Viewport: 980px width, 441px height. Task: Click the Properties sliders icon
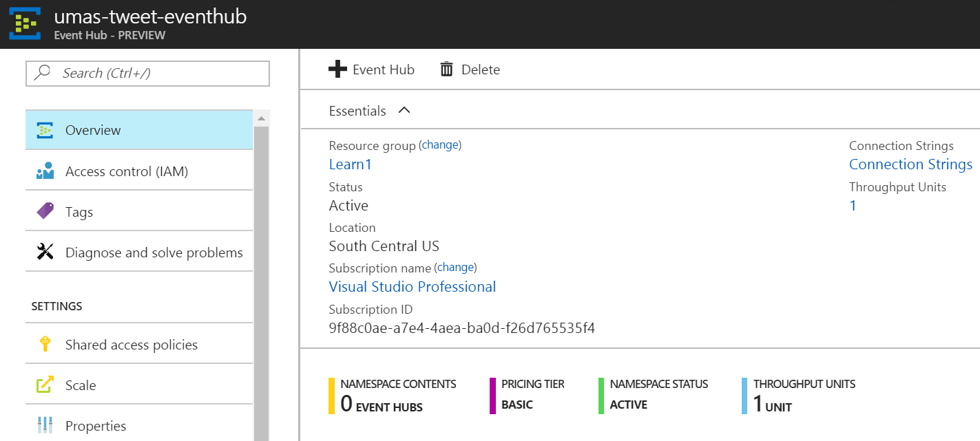[45, 425]
